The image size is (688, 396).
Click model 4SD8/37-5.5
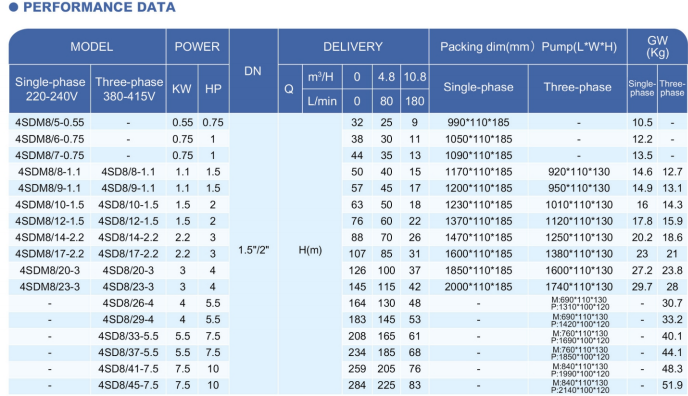tap(128, 353)
